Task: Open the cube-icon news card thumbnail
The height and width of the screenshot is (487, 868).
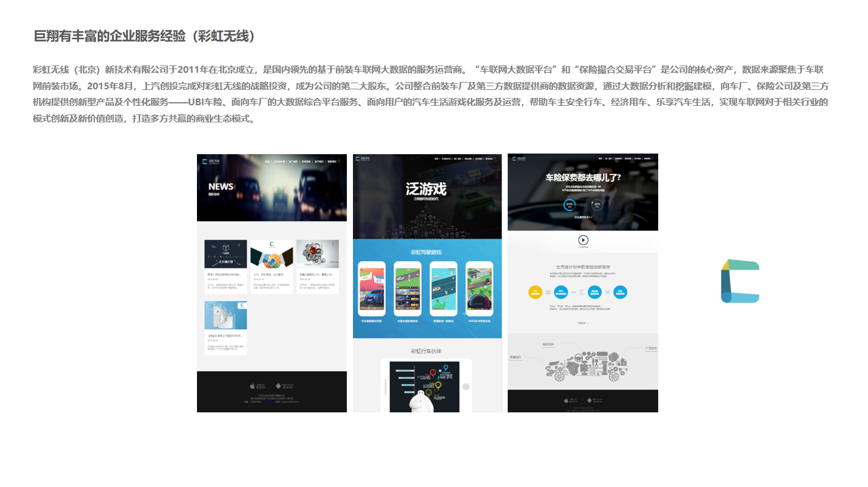Action: [226, 254]
